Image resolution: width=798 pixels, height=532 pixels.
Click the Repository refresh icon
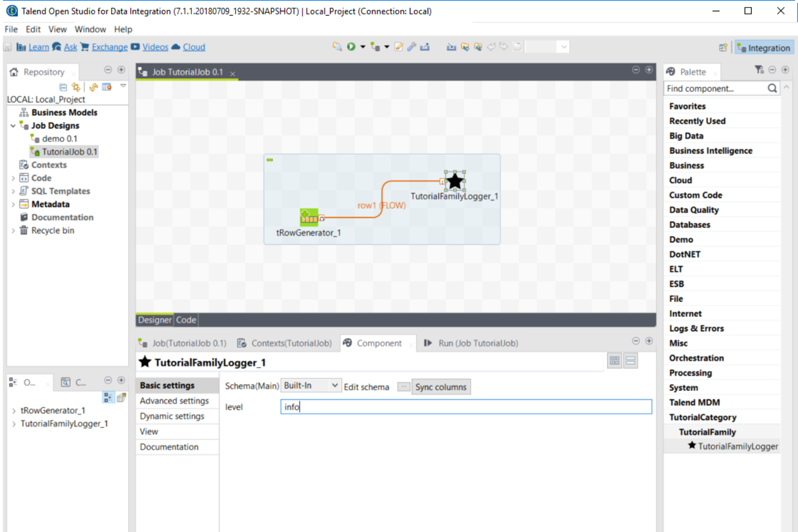94,87
